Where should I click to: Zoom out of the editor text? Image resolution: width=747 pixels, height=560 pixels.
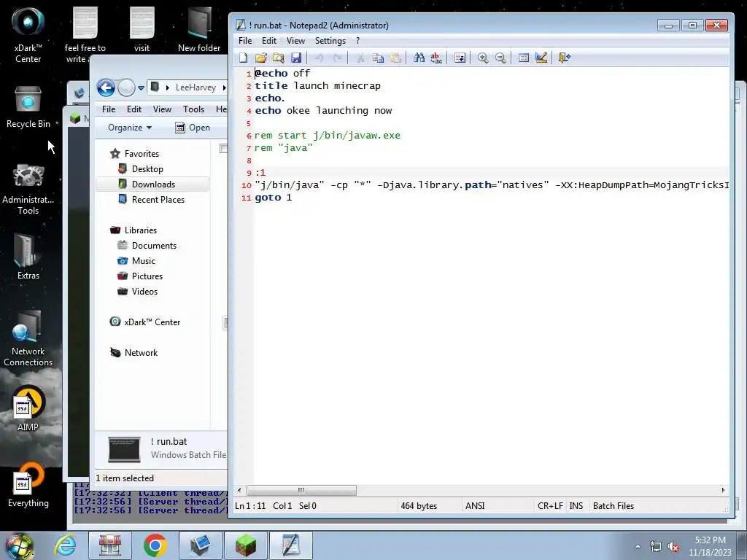(500, 58)
